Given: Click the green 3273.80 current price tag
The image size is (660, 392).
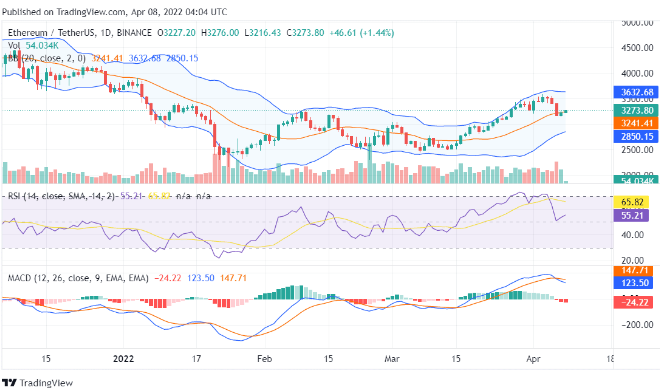Looking at the screenshot, I should (636, 111).
